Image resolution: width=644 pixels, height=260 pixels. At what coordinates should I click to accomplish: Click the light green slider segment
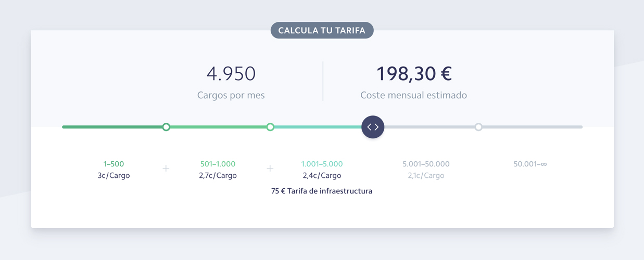[x=218, y=127]
